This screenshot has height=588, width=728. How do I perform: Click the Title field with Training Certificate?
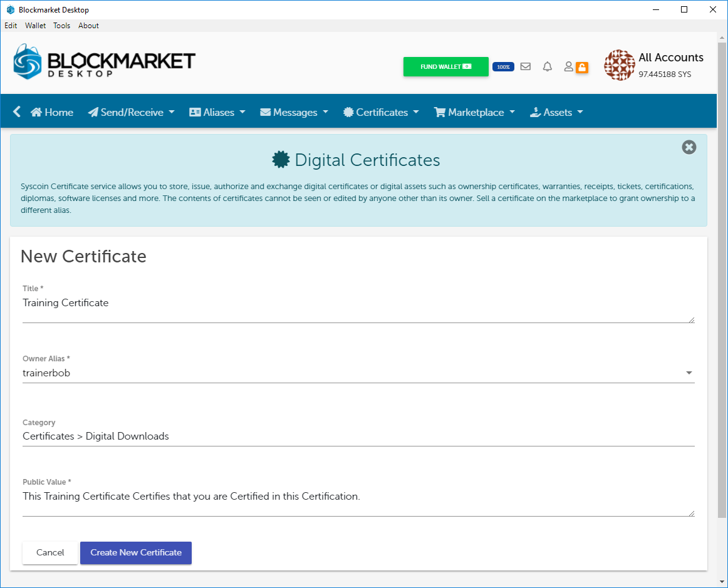pos(358,309)
